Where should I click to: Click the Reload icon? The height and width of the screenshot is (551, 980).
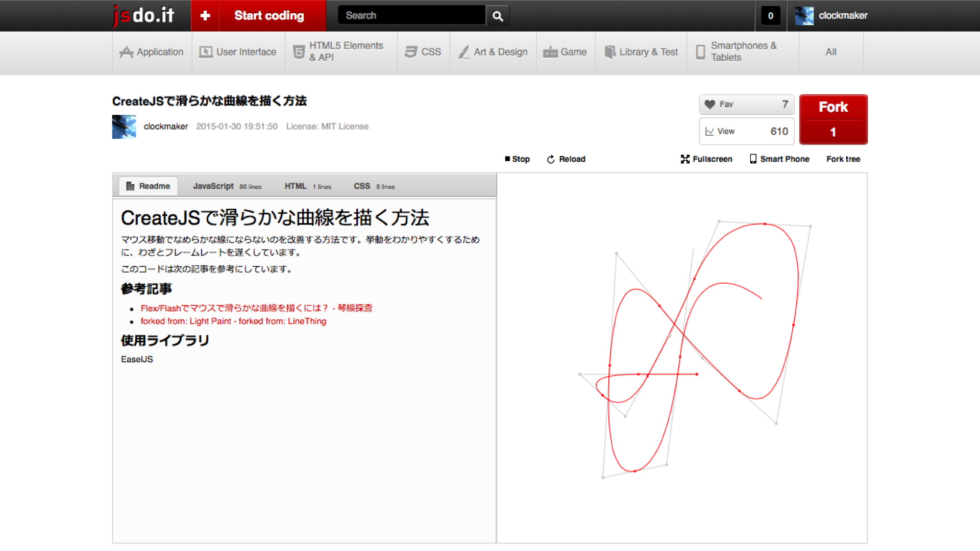553,159
